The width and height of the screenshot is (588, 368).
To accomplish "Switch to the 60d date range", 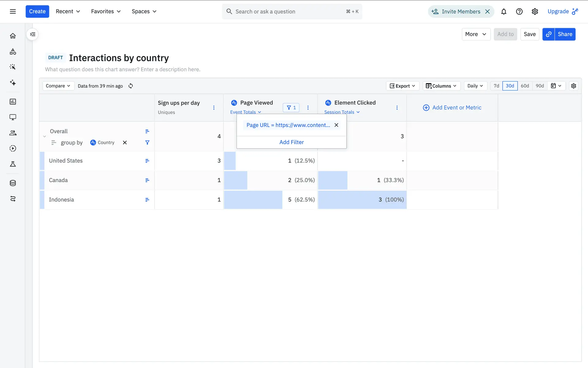I will pos(525,86).
